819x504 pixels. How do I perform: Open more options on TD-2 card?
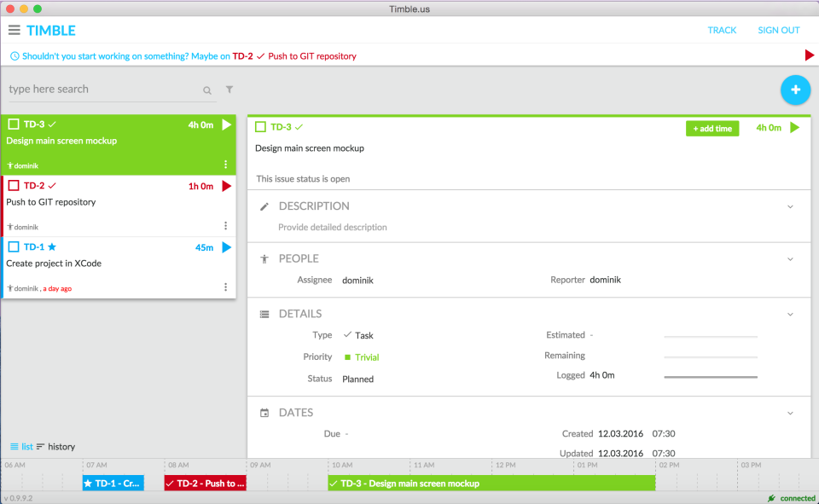225,226
